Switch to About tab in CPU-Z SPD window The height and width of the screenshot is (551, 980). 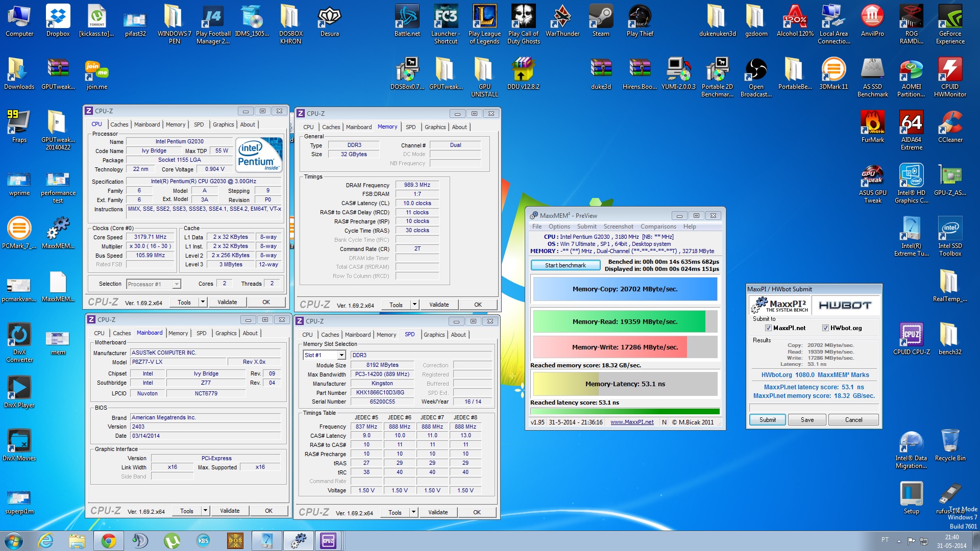pyautogui.click(x=458, y=335)
